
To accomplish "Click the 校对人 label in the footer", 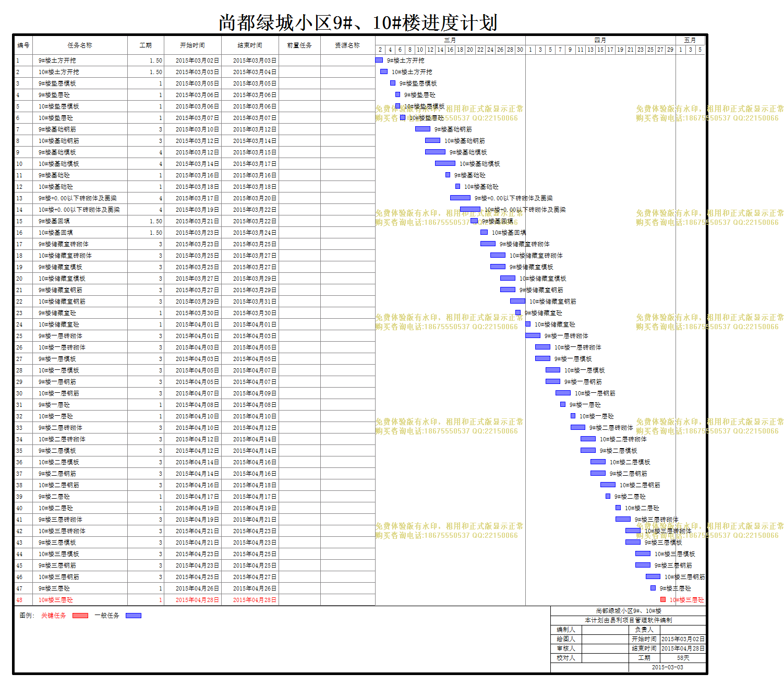I will coord(566,658).
